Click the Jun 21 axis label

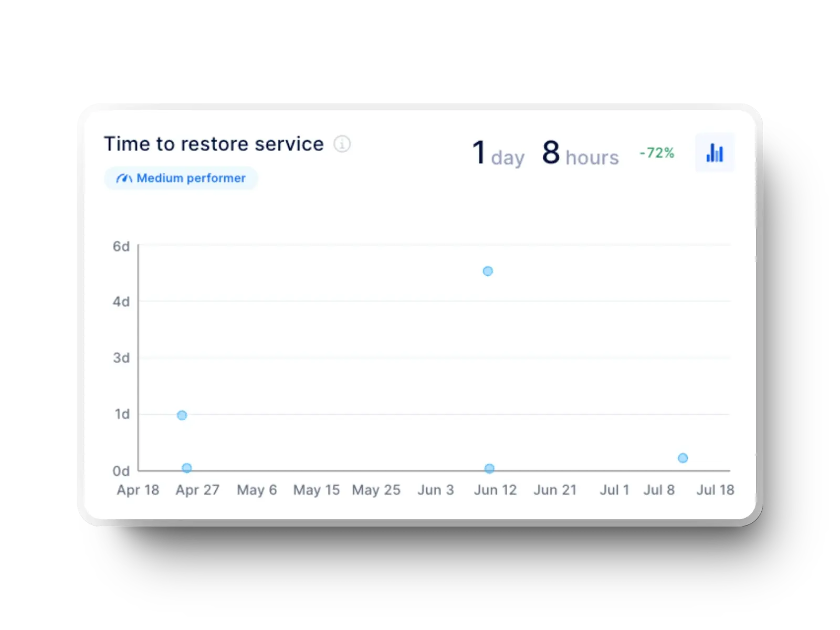[x=555, y=490]
